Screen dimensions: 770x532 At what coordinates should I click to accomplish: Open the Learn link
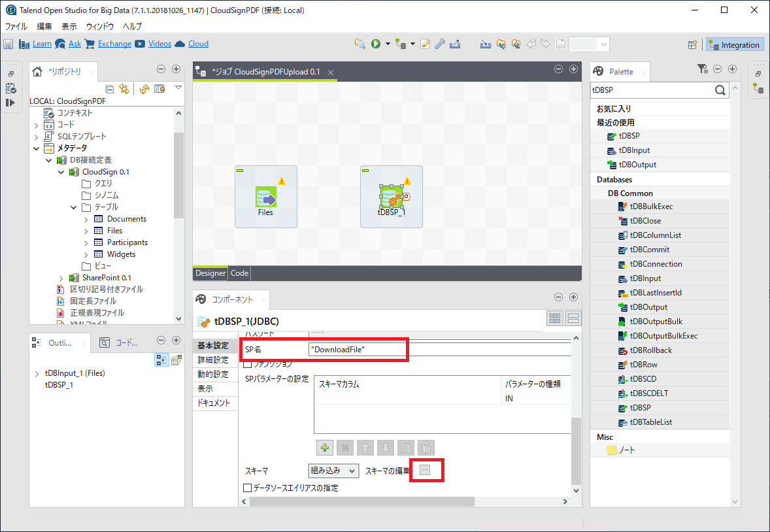click(x=42, y=44)
